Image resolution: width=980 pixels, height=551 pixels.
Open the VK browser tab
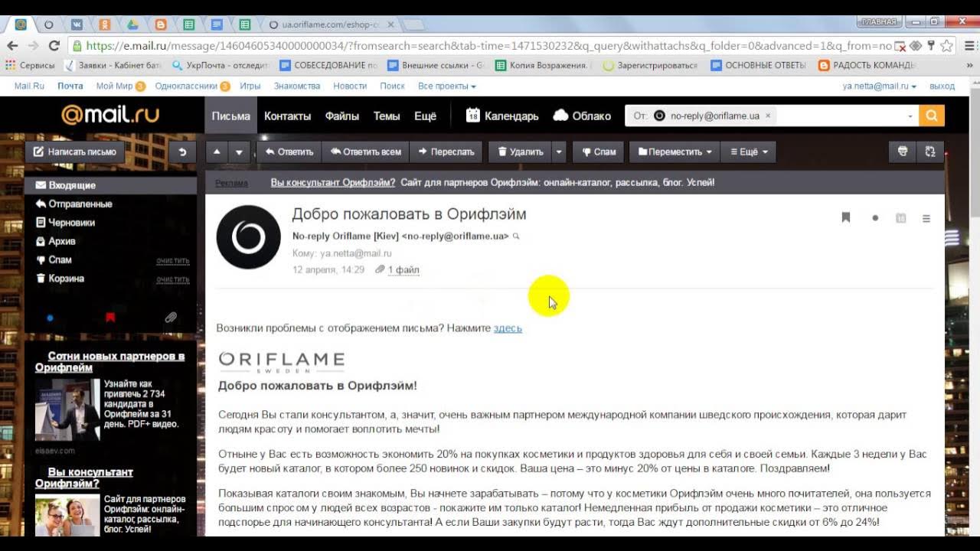click(77, 24)
